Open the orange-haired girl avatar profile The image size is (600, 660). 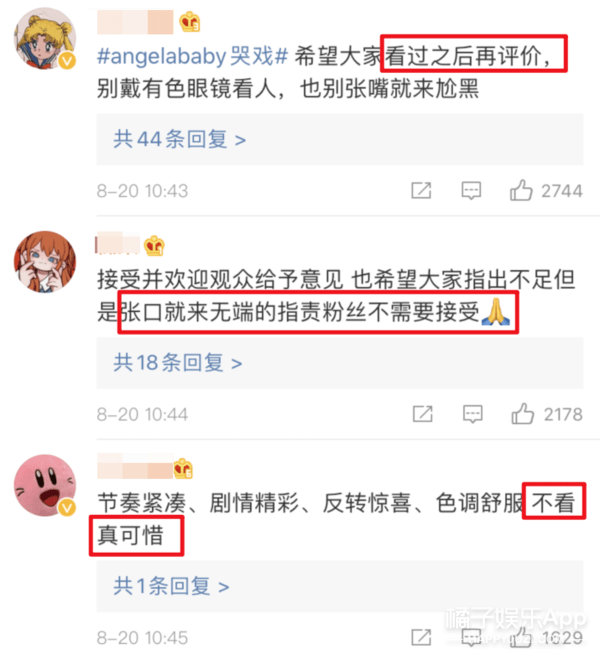tap(45, 262)
